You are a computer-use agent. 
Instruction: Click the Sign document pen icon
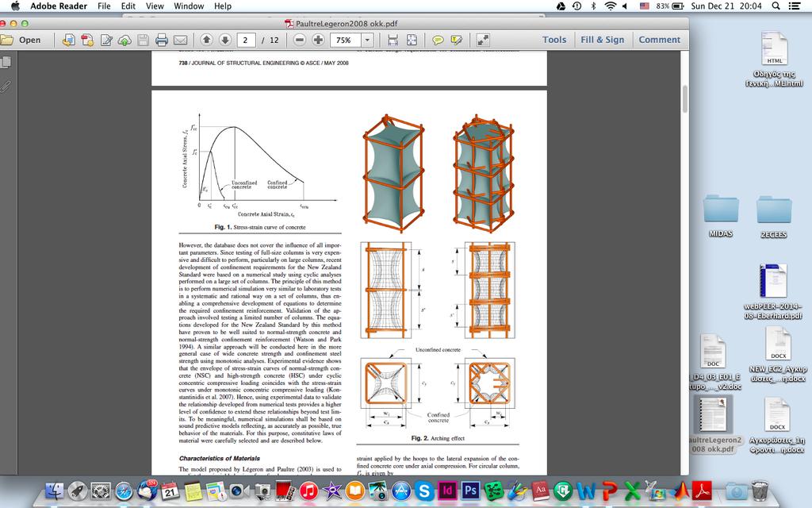tap(106, 40)
